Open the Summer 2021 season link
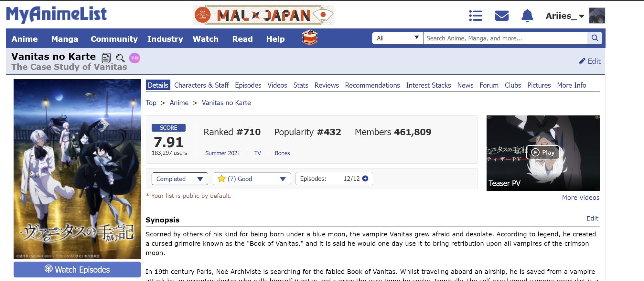Screen dimensions: 644x281 point(223,153)
